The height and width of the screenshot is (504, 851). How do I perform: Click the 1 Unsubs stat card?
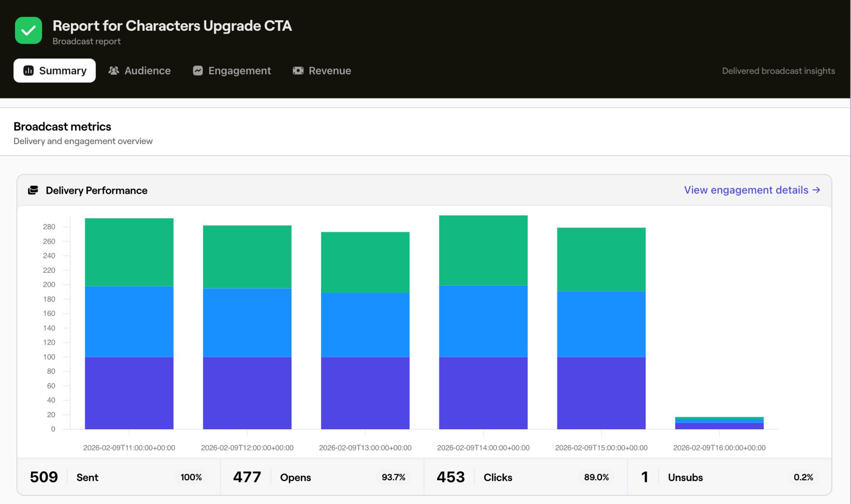tap(729, 477)
